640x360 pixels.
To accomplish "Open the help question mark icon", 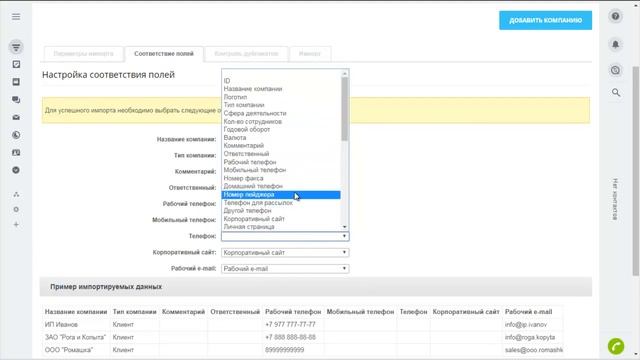I will (x=616, y=16).
